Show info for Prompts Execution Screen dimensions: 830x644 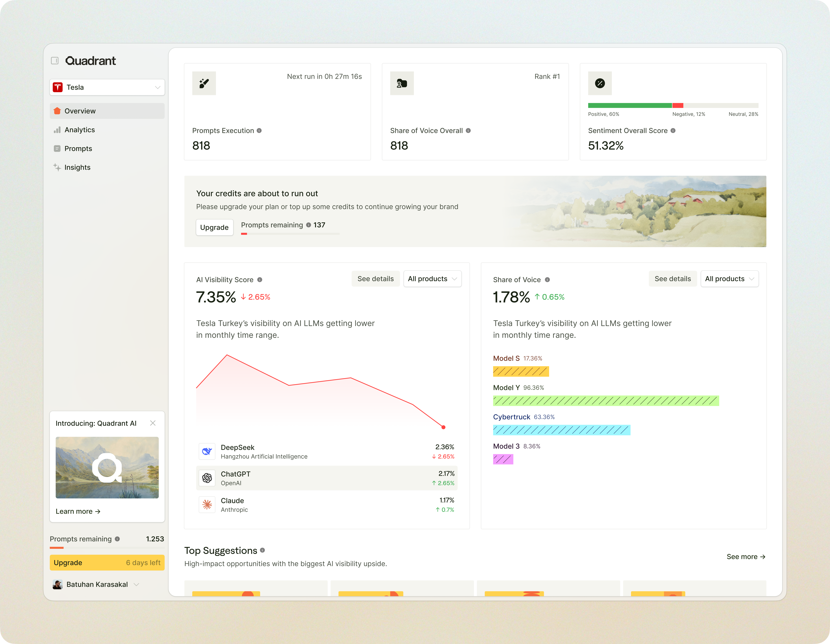(259, 131)
